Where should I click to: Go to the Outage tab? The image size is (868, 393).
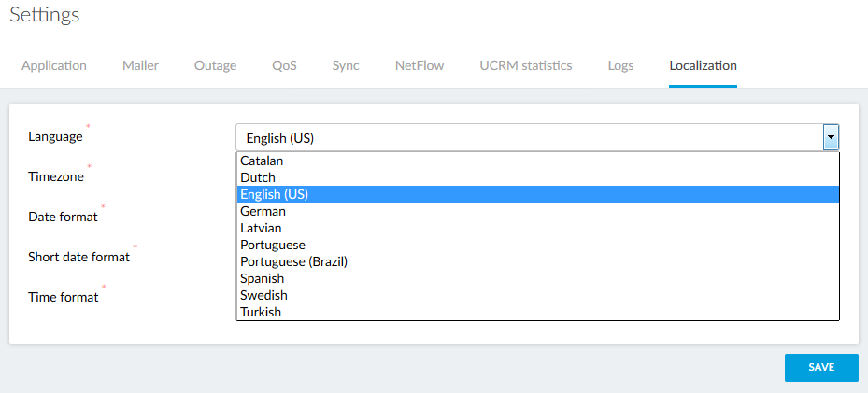(x=215, y=65)
